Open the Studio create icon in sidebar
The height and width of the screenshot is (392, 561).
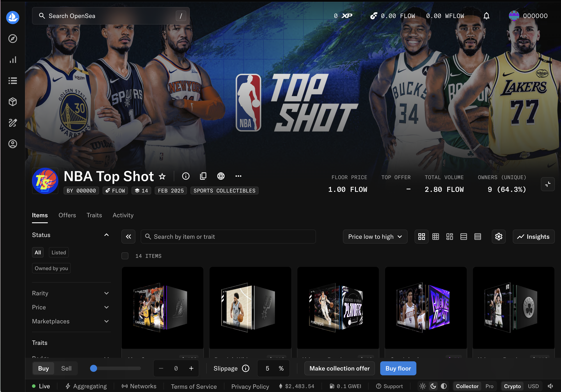13,123
